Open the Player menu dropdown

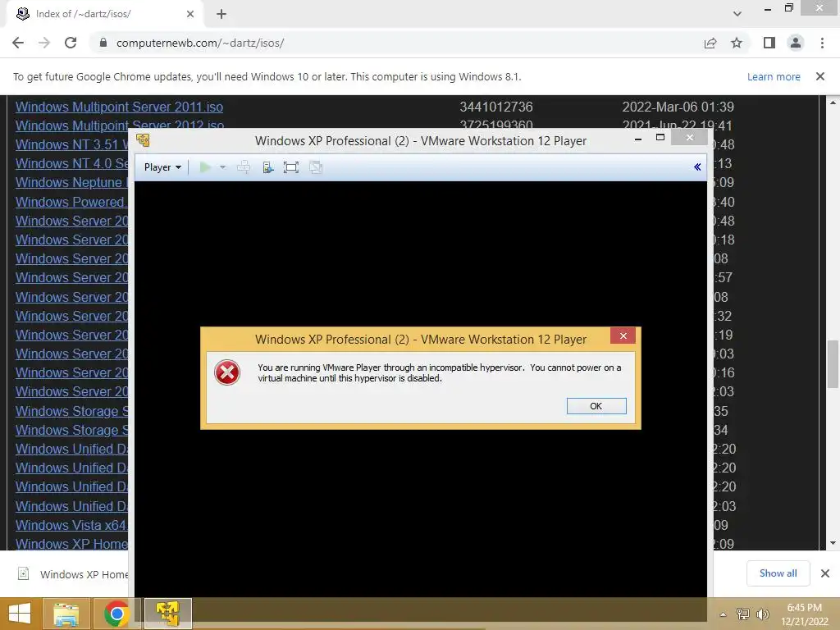click(162, 167)
